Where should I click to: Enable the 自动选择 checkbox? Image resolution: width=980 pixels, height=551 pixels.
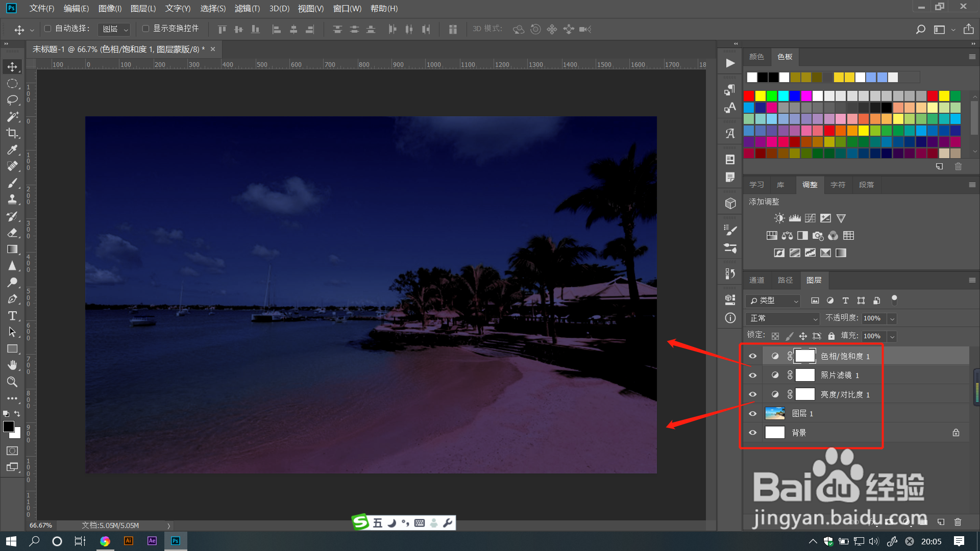pos(48,29)
